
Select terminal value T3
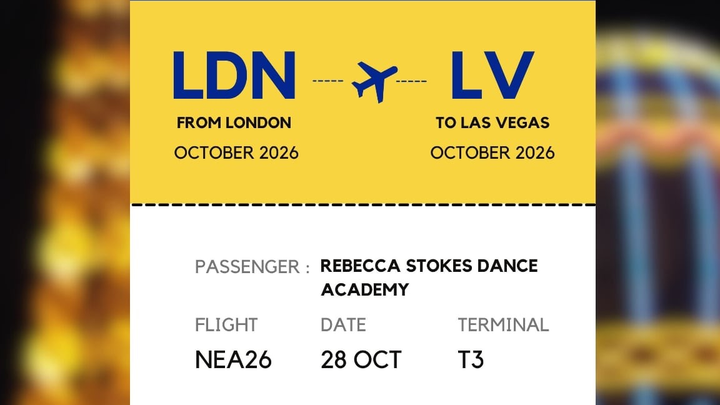(x=471, y=359)
